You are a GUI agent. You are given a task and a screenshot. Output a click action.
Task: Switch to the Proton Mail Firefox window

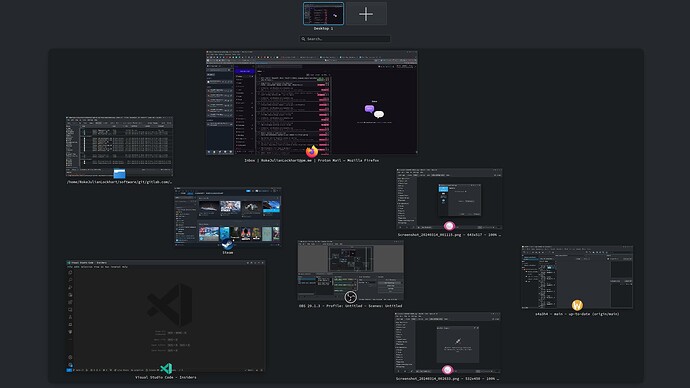point(312,102)
